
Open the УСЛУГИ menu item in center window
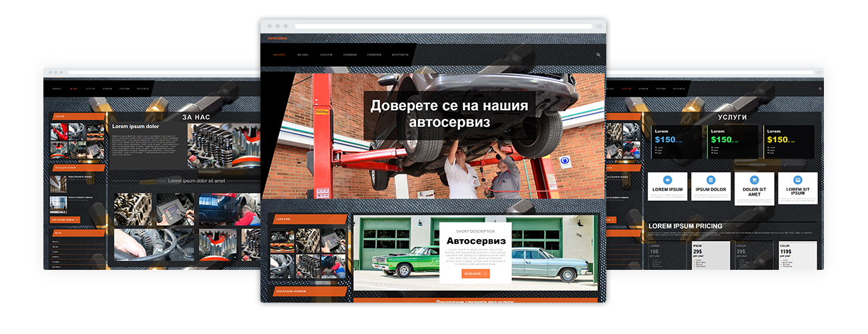pos(326,55)
